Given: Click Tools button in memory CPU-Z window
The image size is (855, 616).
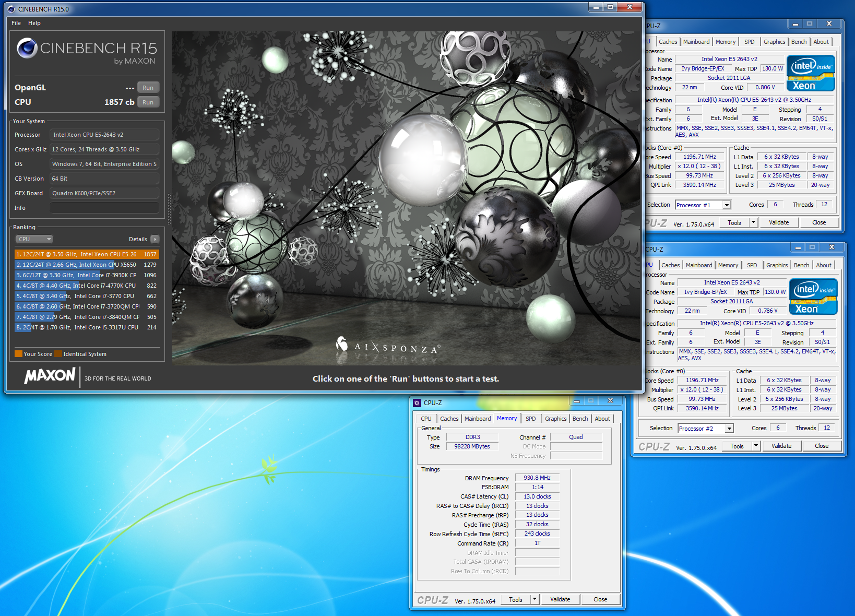Looking at the screenshot, I should (516, 600).
